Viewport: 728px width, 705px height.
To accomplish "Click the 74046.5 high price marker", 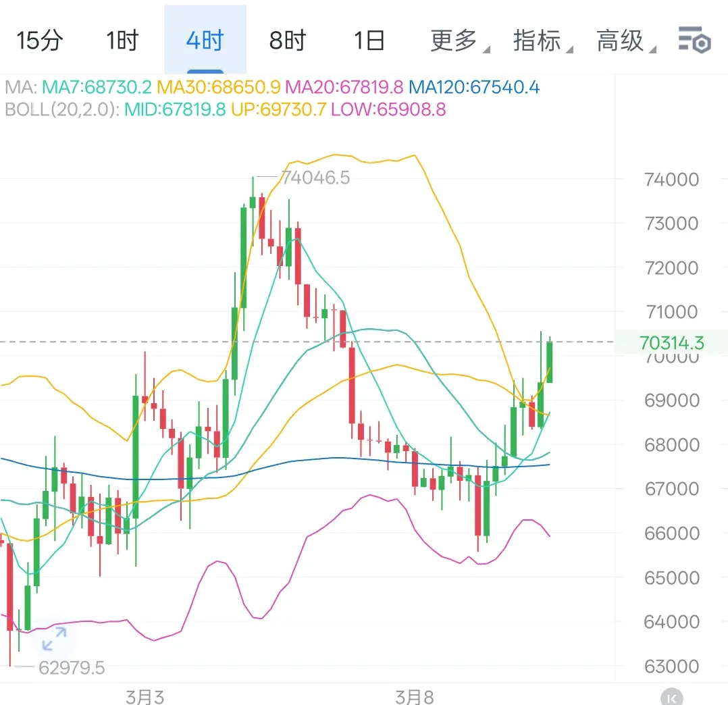I will coord(316,178).
